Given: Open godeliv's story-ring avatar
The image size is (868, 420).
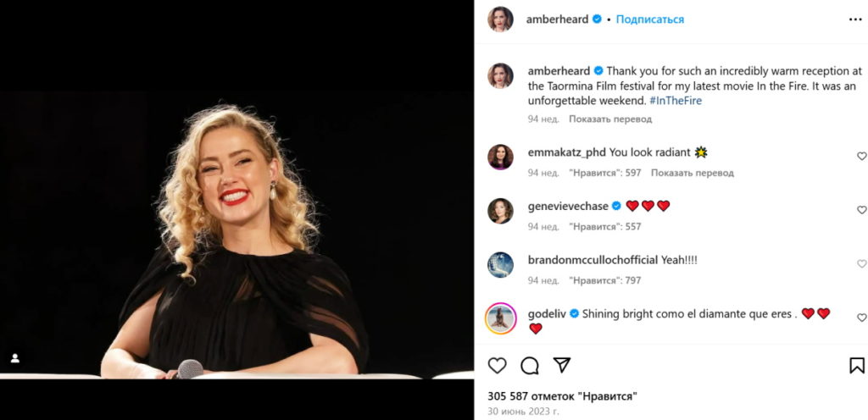Looking at the screenshot, I should pyautogui.click(x=500, y=318).
